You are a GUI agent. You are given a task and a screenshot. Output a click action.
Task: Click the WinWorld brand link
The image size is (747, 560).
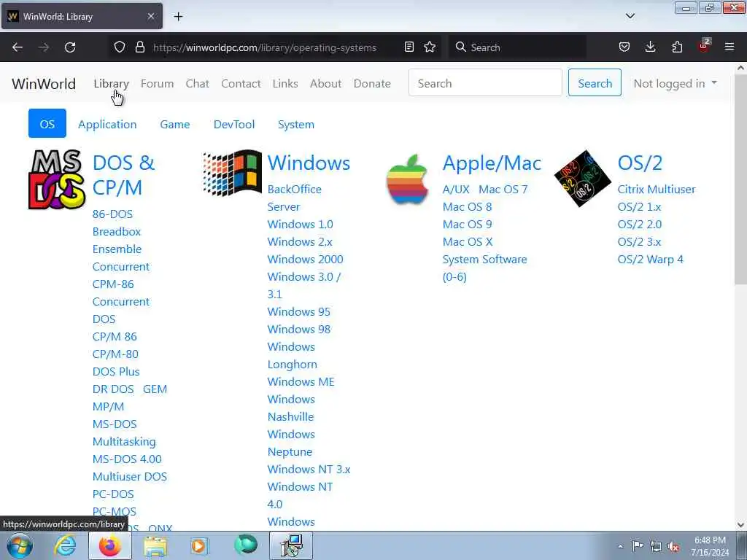click(x=44, y=83)
